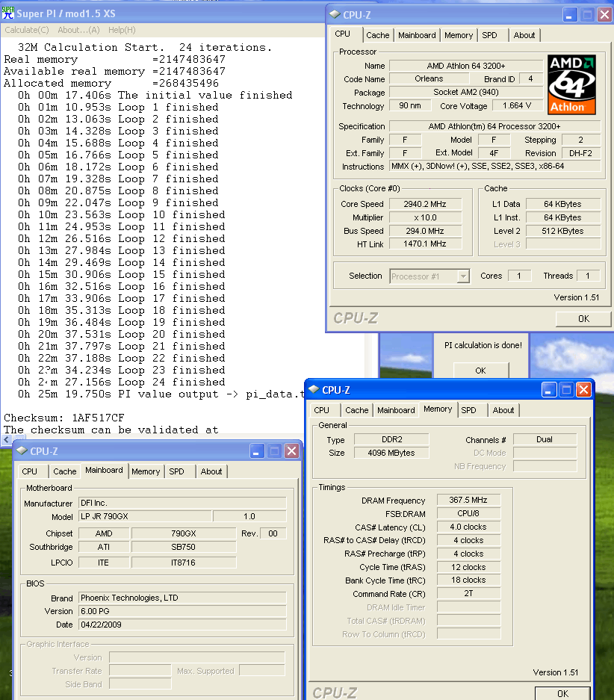Screen dimensions: 614x700
Task: Click the Mainboard CPU-Z window title icon
Action: point(22,451)
